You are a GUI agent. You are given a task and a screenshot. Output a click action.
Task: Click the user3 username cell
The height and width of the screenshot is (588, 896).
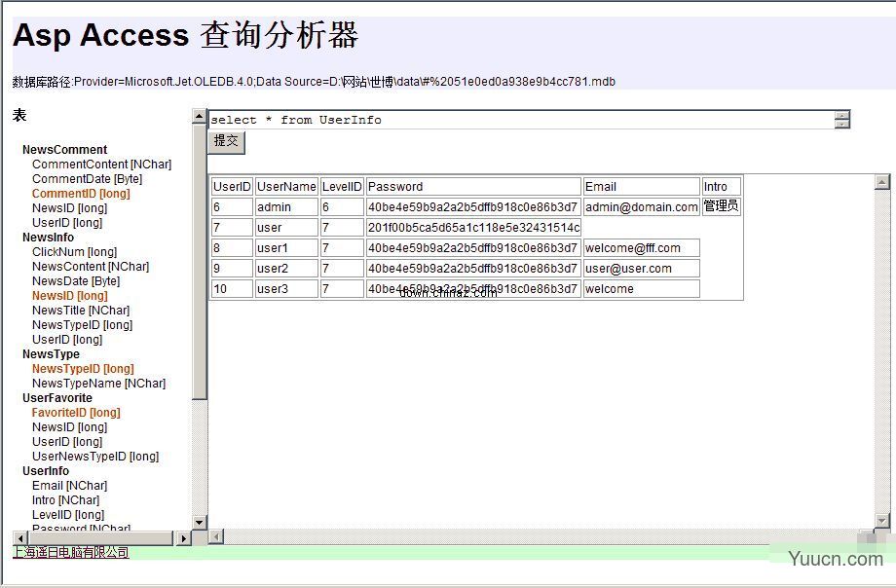pyautogui.click(x=286, y=289)
